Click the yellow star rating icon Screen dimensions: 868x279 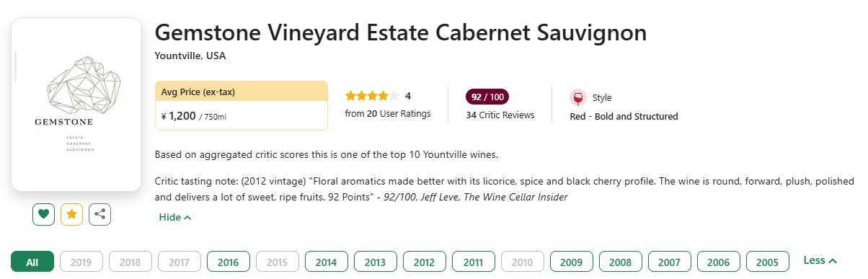pos(71,214)
